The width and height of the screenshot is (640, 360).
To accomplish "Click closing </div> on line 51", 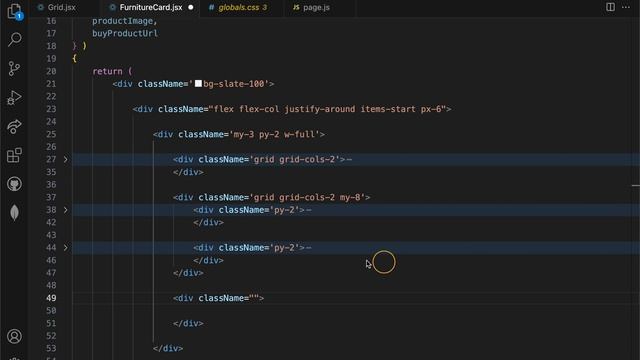I will (188, 323).
